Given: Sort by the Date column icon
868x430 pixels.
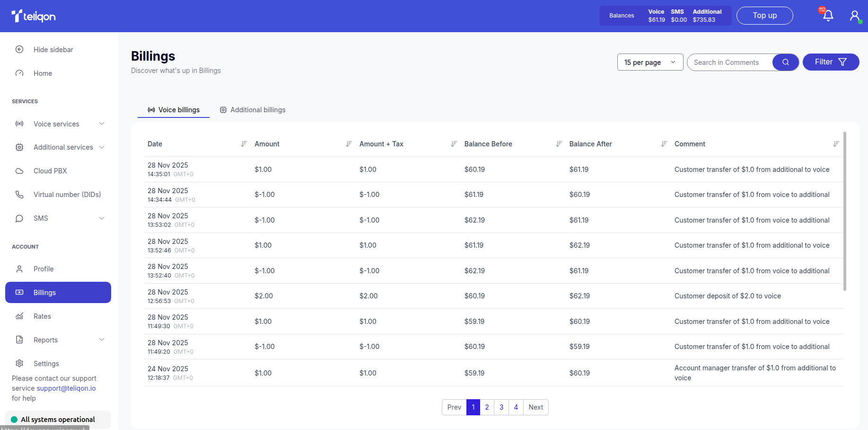Looking at the screenshot, I should tap(244, 144).
